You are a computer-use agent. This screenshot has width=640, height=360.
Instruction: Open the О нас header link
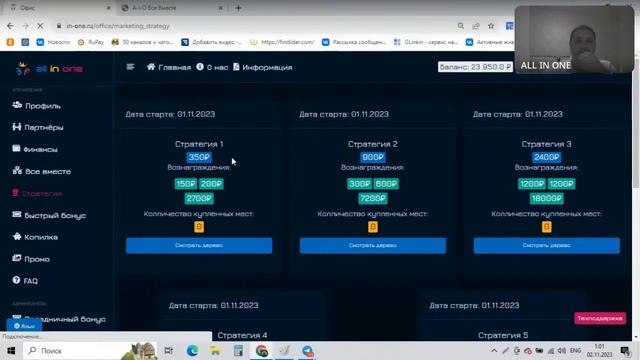[x=212, y=67]
